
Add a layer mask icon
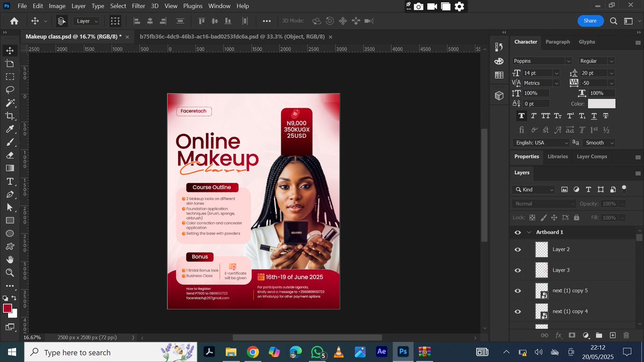click(572, 335)
